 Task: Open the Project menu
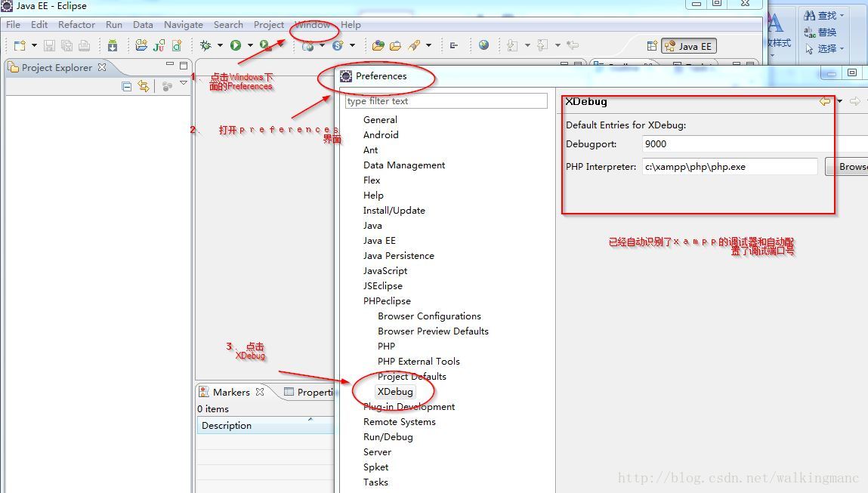point(268,25)
